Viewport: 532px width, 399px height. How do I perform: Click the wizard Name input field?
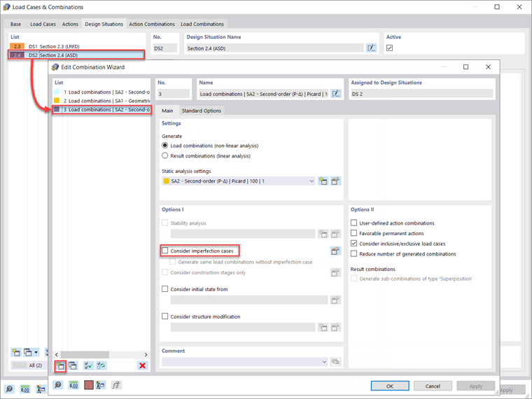point(264,94)
